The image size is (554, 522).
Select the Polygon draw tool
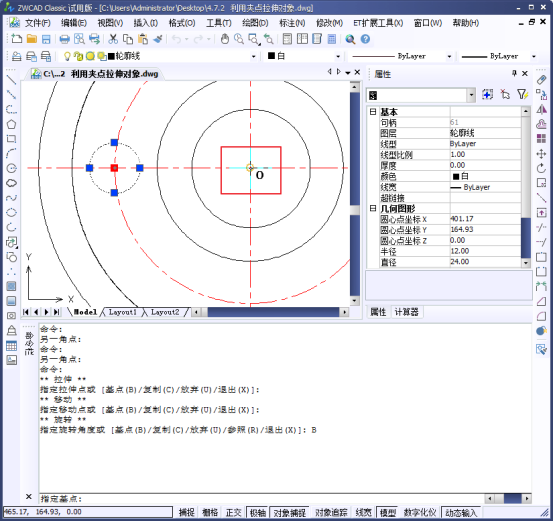pyautogui.click(x=11, y=124)
